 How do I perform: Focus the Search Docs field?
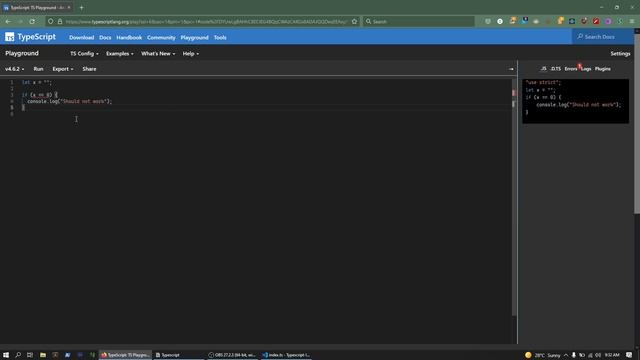[602, 37]
